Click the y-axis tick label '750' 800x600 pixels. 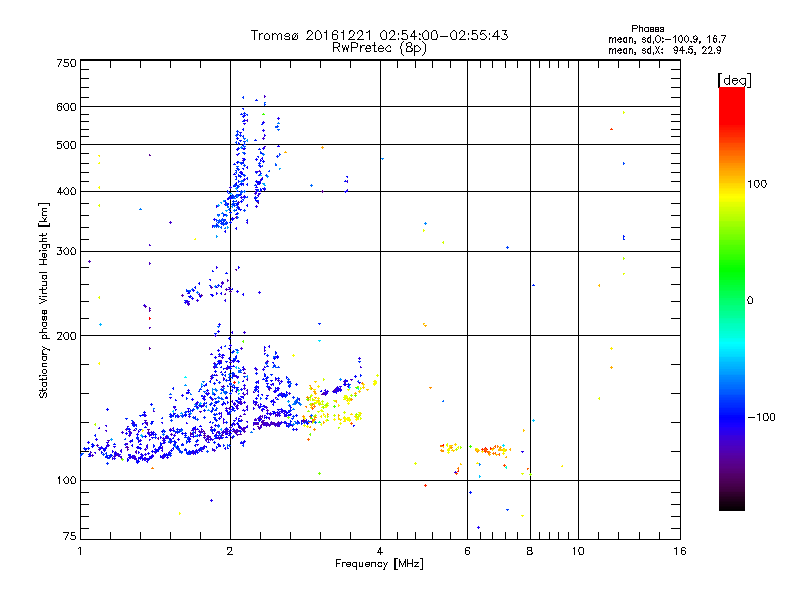coord(67,63)
